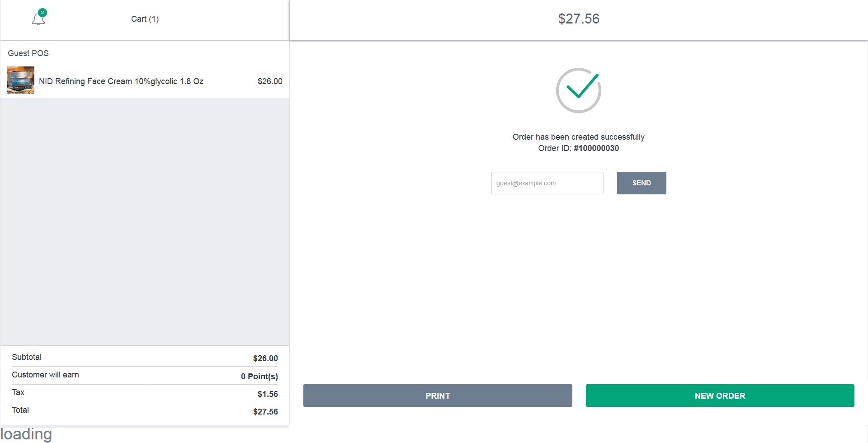Click the Subtotal row
Screen dimensions: 868x443
click(145, 358)
